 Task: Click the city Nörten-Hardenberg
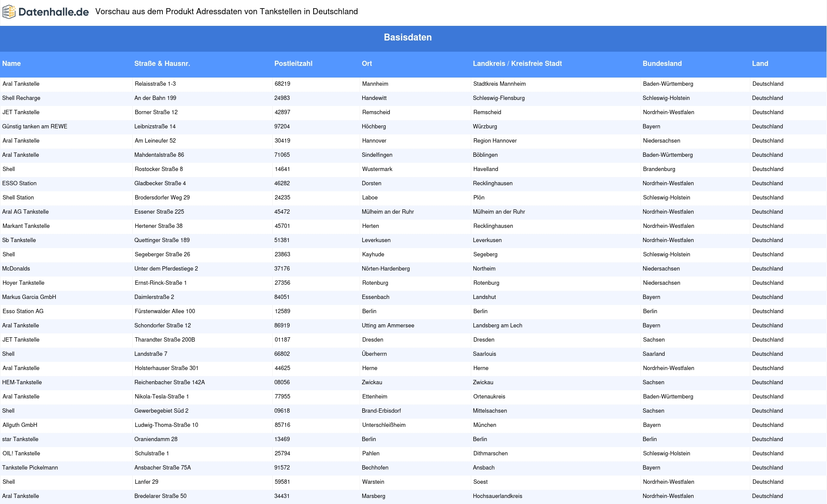386,269
